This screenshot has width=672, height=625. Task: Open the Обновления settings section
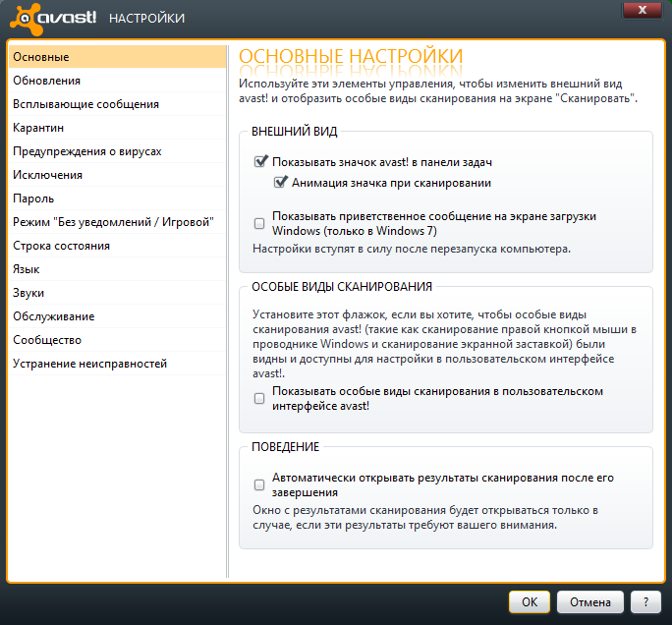(117, 81)
